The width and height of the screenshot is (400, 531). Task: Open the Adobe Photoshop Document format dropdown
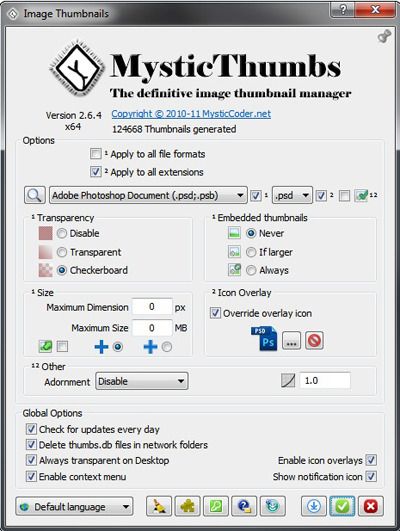[148, 195]
